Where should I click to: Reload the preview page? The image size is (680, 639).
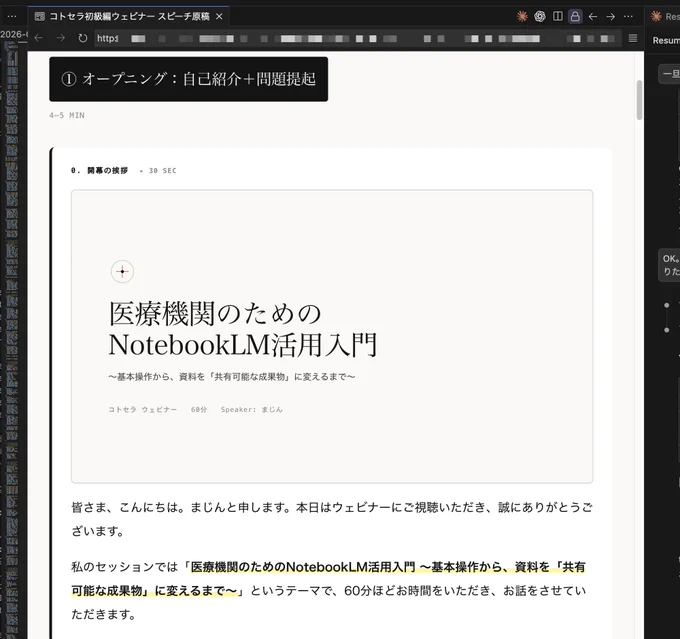[x=82, y=38]
